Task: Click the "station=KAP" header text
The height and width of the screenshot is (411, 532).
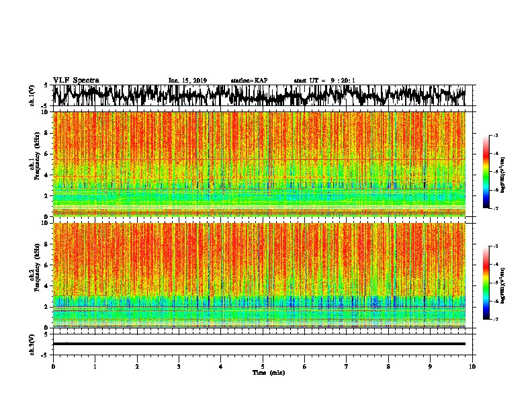Action: coord(249,81)
